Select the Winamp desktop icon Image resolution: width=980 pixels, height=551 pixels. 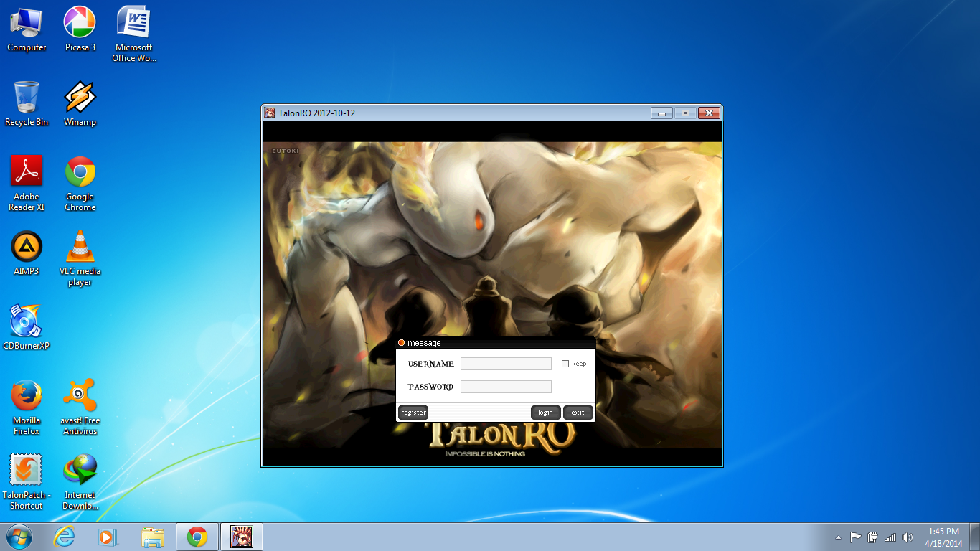[80, 104]
